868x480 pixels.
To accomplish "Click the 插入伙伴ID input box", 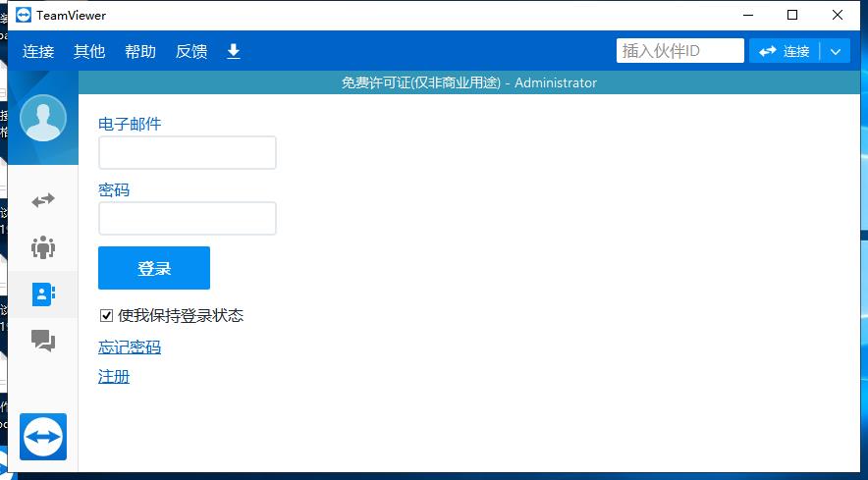I will click(x=679, y=51).
